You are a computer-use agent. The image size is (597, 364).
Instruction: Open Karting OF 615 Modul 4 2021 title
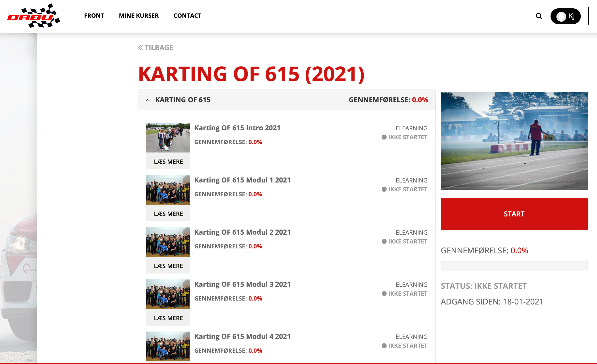(x=242, y=336)
